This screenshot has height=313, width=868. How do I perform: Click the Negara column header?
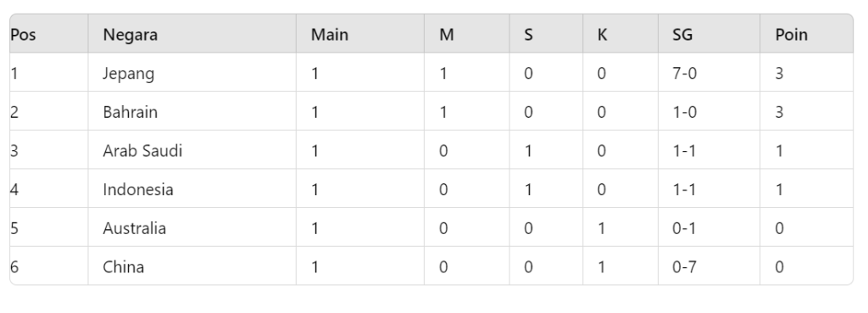(192, 34)
